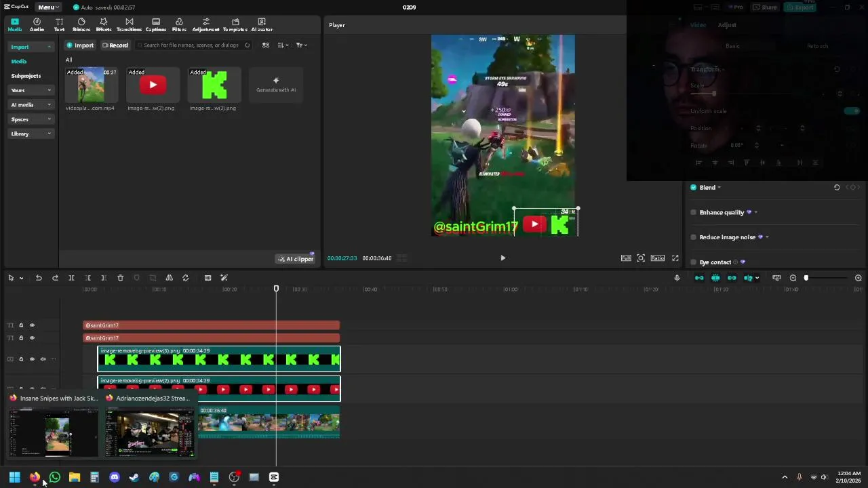Screen dimensions: 868x488
Task: Undo the last timeline action
Action: tap(39, 278)
